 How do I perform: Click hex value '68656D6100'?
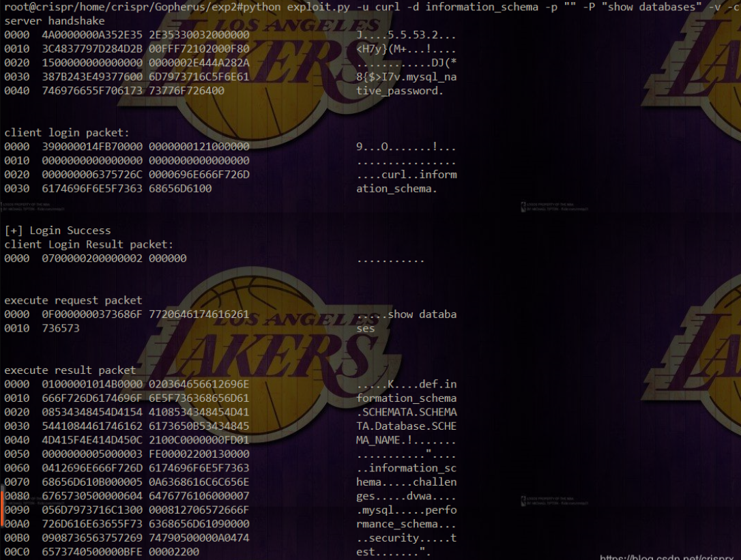[180, 188]
